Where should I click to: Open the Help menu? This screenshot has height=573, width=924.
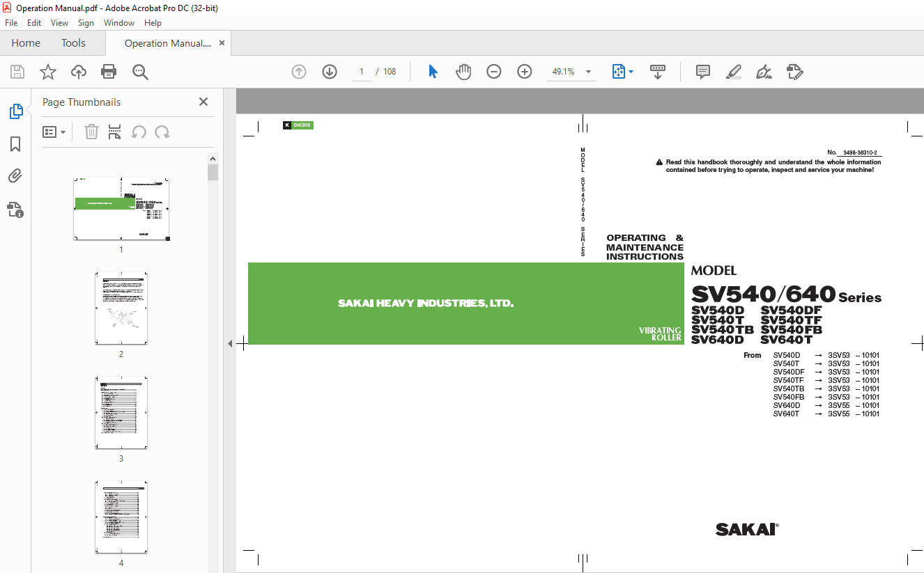click(153, 23)
